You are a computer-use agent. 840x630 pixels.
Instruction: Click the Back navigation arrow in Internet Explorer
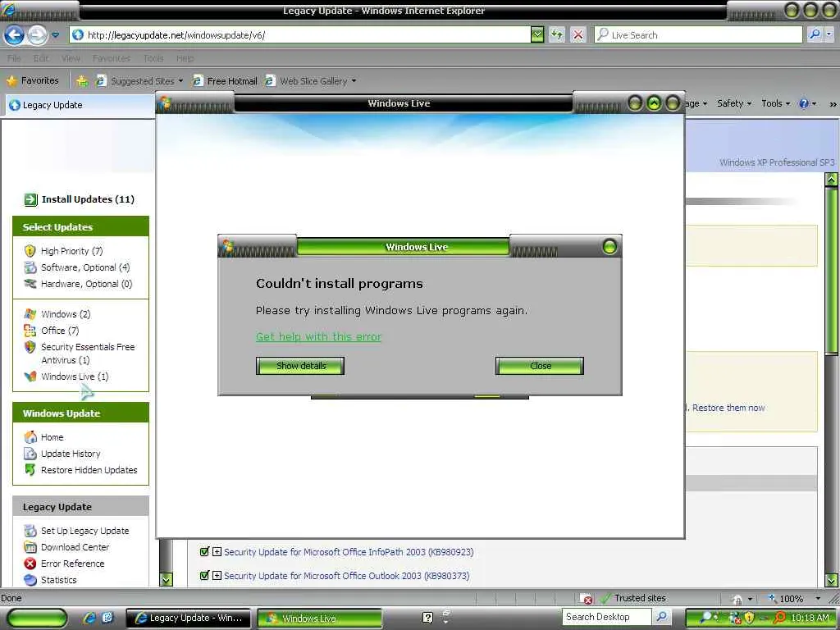point(14,35)
